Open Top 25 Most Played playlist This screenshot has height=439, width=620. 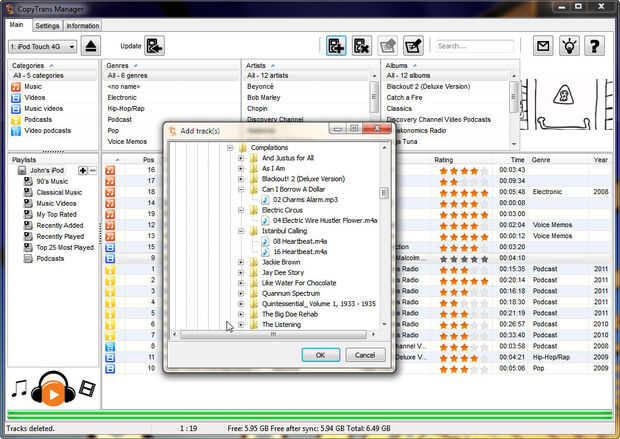pos(65,248)
